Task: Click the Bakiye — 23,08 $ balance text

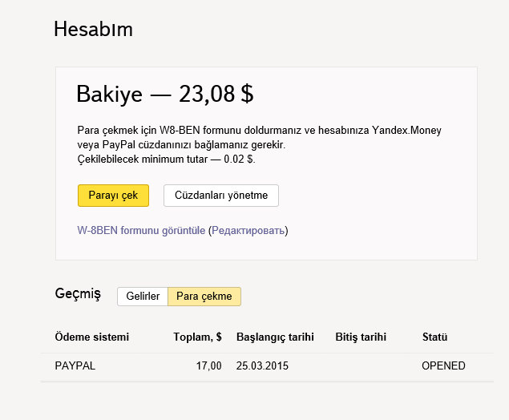Action: pos(164,94)
